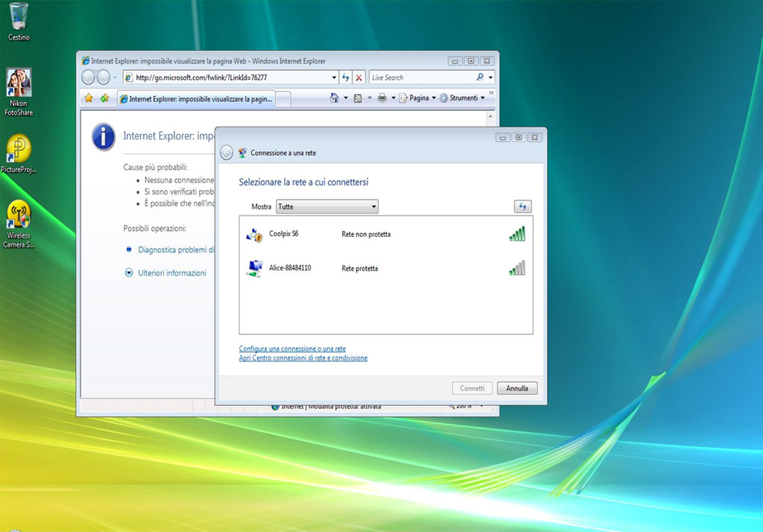
Task: Expand the feeds dropdown arrow
Action: [x=370, y=98]
